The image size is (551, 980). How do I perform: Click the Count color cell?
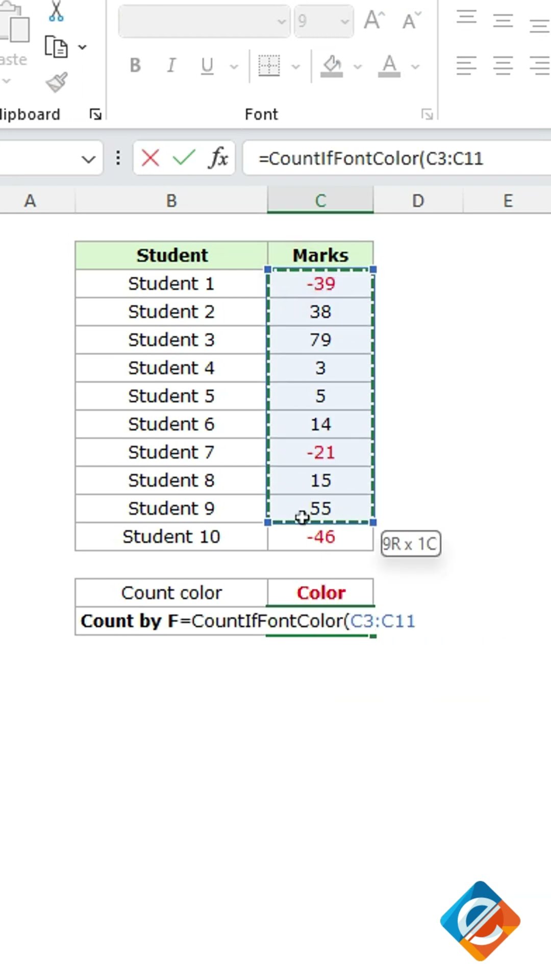[171, 593]
